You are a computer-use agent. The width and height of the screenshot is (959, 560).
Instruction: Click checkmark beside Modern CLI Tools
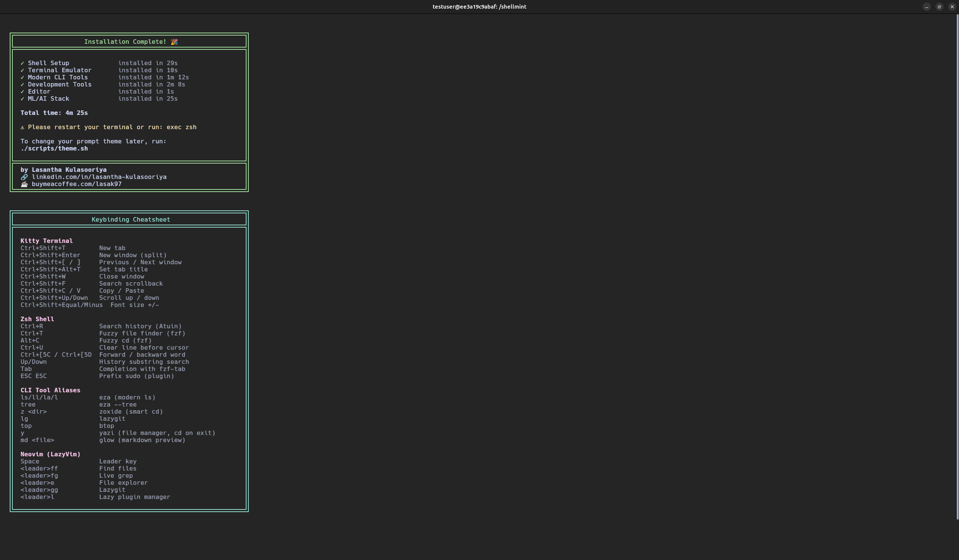coord(22,77)
